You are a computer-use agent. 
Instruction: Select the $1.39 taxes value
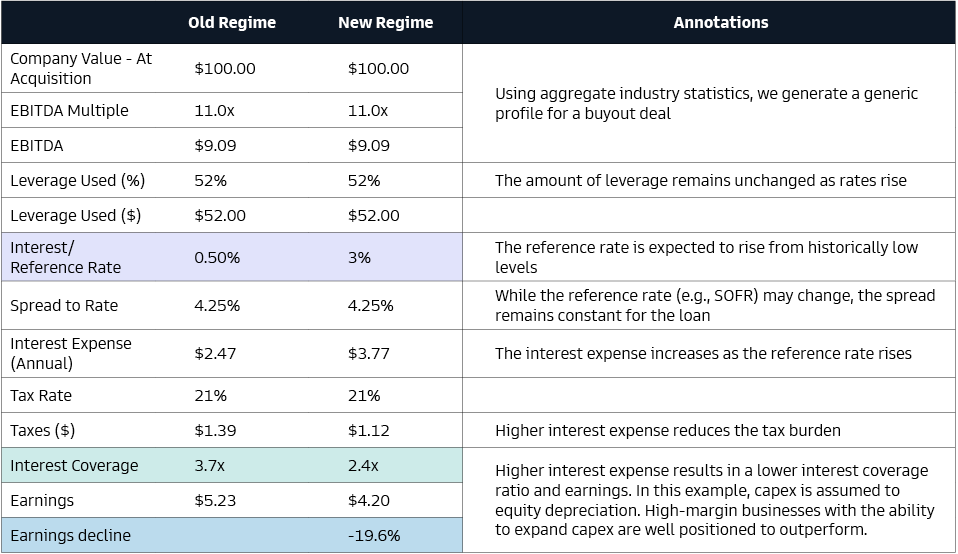coord(215,431)
